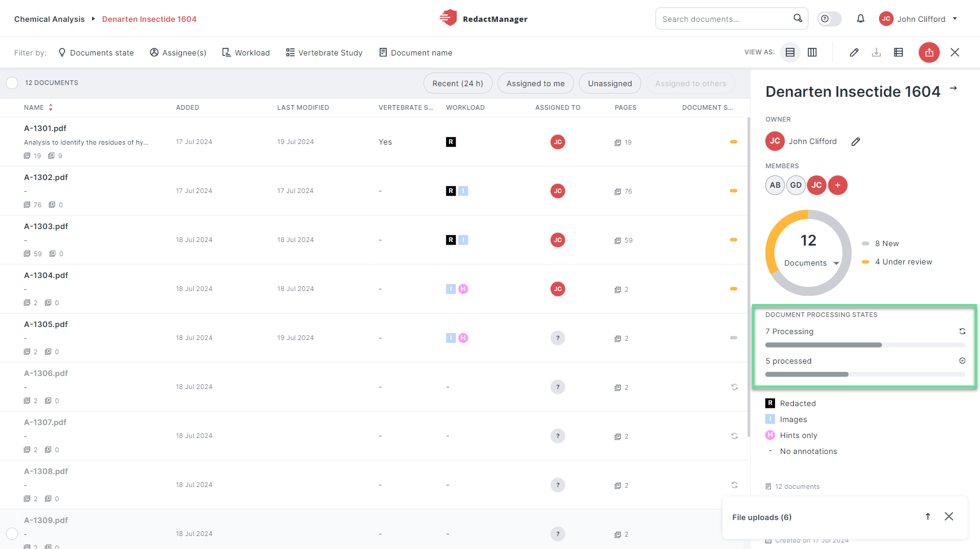Image resolution: width=980 pixels, height=549 pixels.
Task: Filter by No annotations legend item
Action: click(802, 451)
